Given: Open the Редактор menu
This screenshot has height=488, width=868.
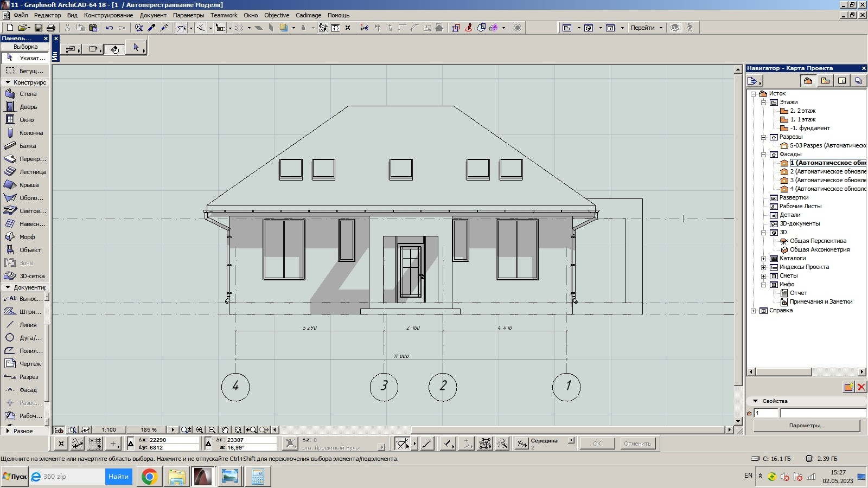Looking at the screenshot, I should tap(48, 15).
